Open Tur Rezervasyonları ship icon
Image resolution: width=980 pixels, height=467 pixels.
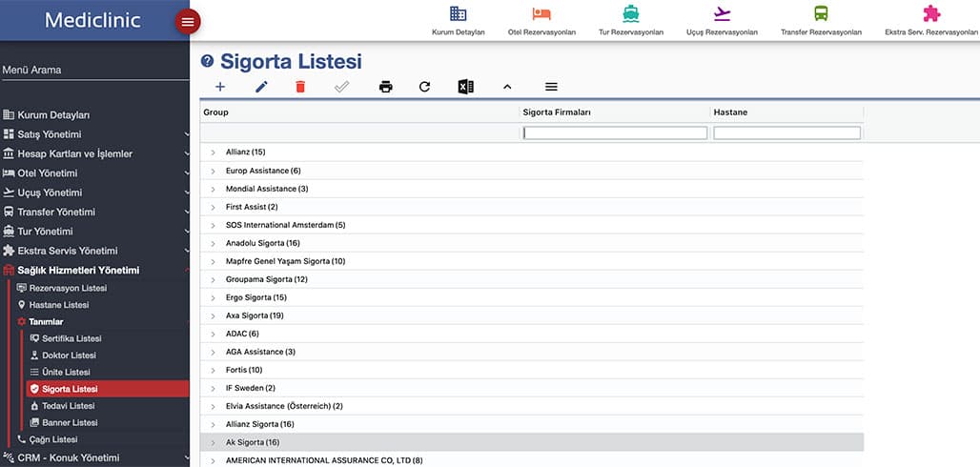coord(631,13)
